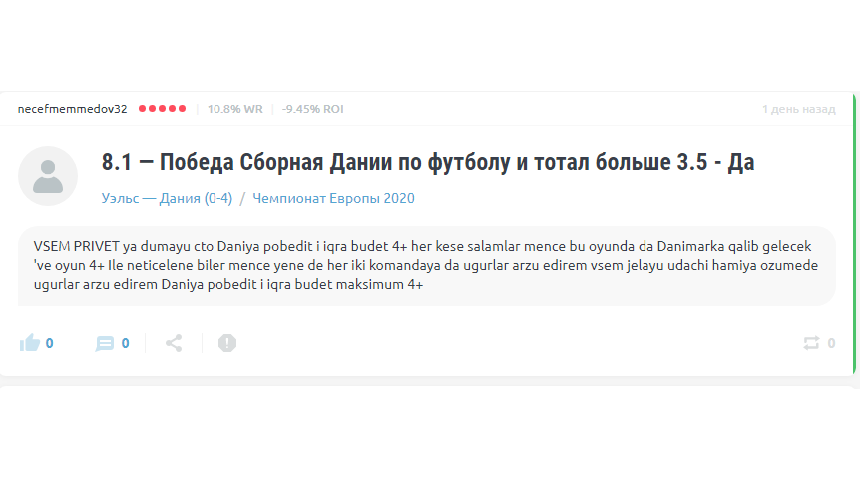Click the 10.8% WR win rate stat
The height and width of the screenshot is (480, 860).
pyautogui.click(x=235, y=109)
